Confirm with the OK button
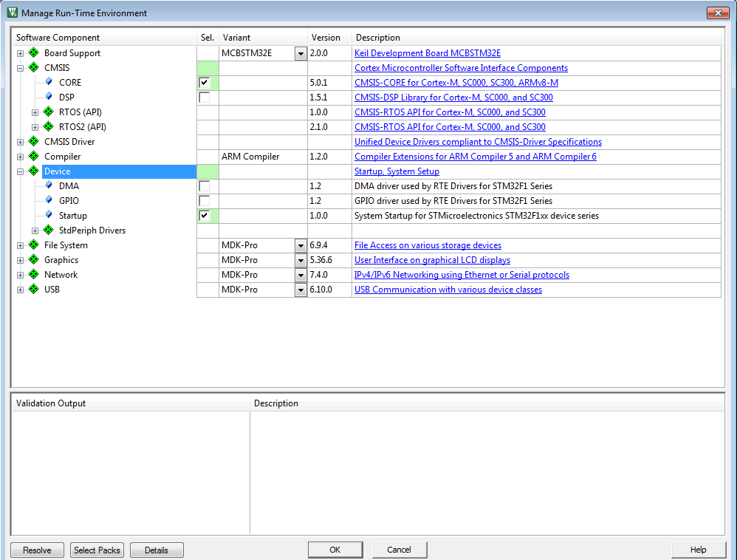Image resolution: width=737 pixels, height=560 pixels. point(335,549)
